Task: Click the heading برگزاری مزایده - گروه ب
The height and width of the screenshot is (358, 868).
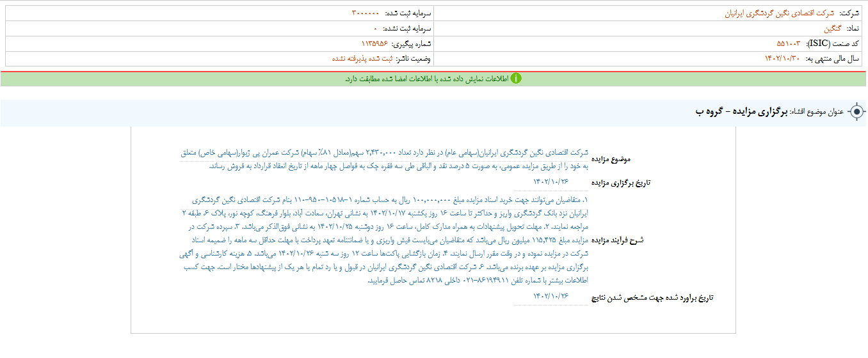Action: click(742, 112)
